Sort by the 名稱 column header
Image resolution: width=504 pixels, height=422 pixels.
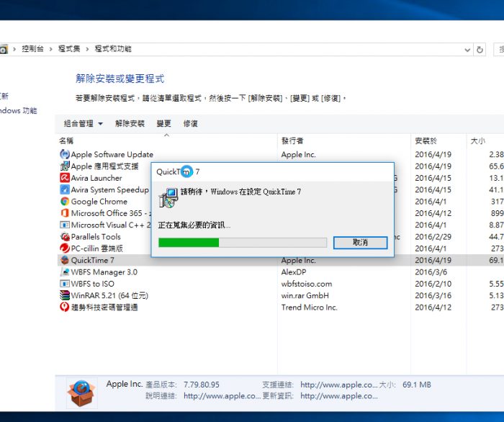tap(66, 140)
